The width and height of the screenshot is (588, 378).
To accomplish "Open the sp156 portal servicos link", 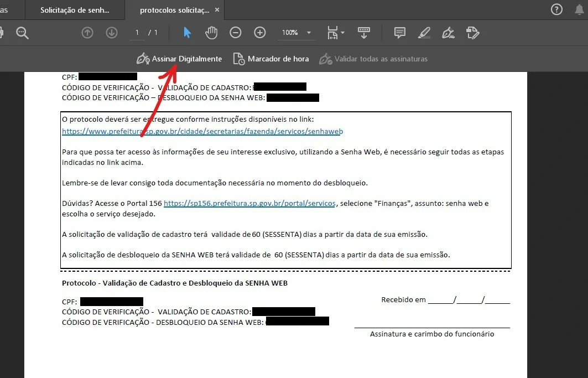I will (x=249, y=204).
